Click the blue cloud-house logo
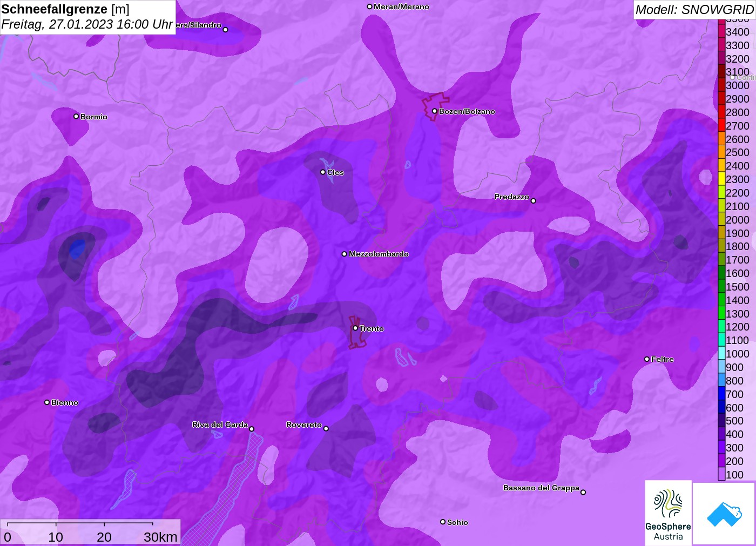The width and height of the screenshot is (756, 546). point(724,514)
